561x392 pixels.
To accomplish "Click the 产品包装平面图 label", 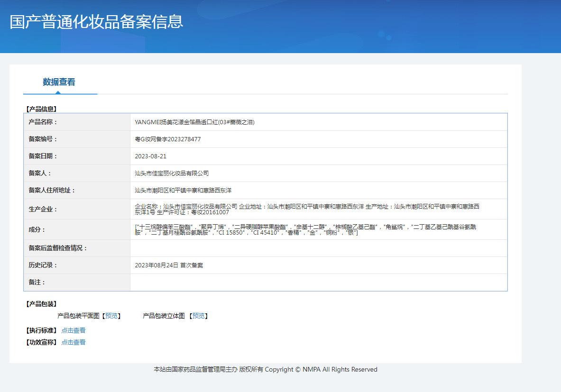I will (x=78, y=316).
